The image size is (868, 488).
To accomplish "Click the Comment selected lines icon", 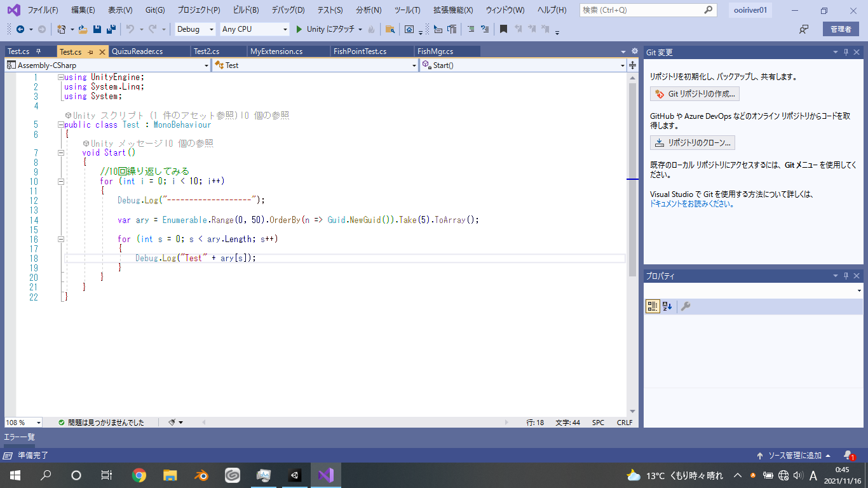I will (x=470, y=29).
